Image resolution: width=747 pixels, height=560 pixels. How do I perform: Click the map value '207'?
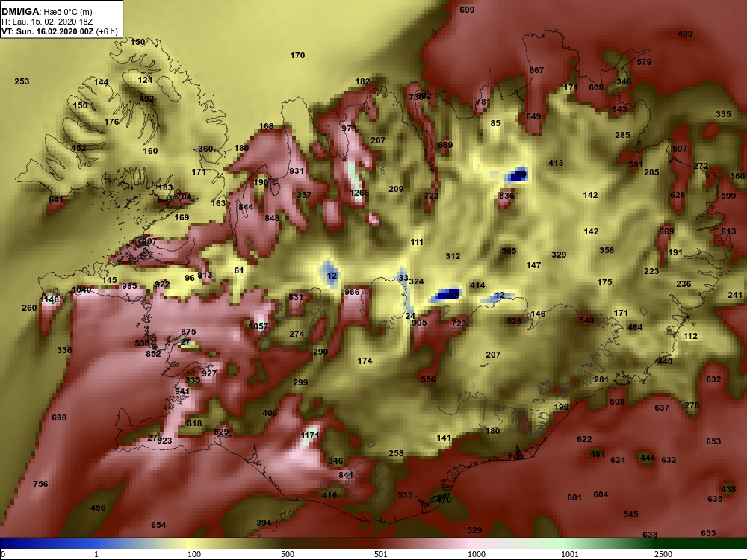[x=493, y=355]
